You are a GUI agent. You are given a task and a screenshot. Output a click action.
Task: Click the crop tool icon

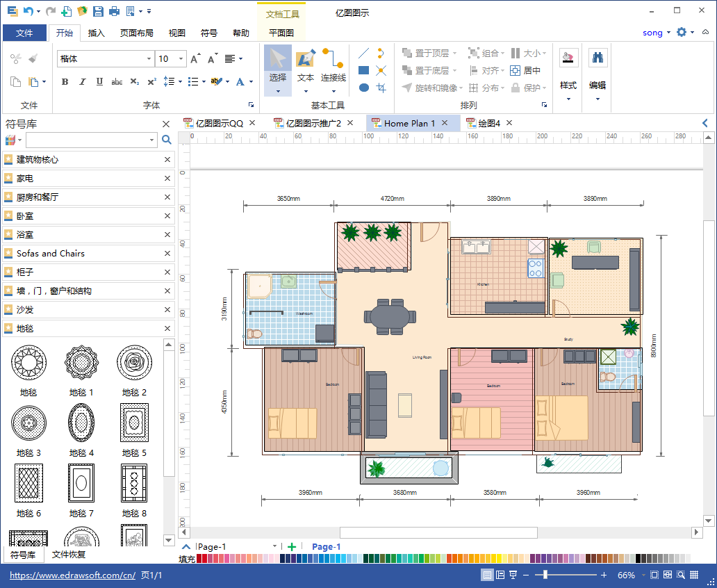381,88
